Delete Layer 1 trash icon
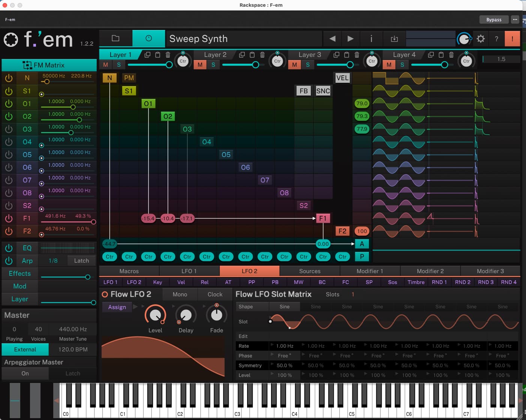This screenshot has width=526, height=420. 168,55
